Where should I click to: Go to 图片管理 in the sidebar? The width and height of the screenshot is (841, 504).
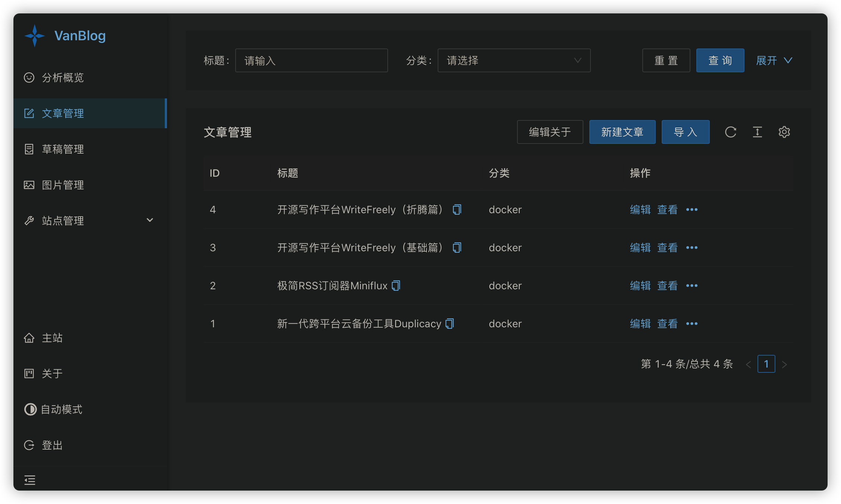point(63,185)
